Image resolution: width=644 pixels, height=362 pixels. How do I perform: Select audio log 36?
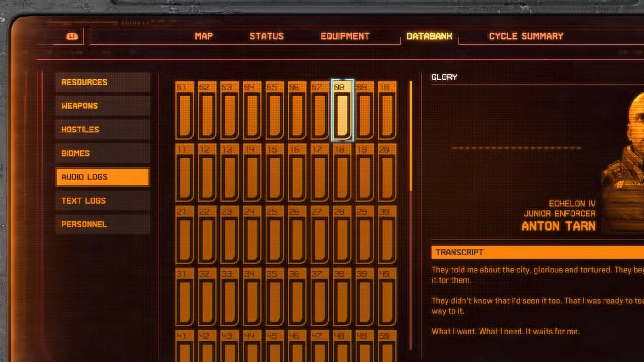coord(297,297)
